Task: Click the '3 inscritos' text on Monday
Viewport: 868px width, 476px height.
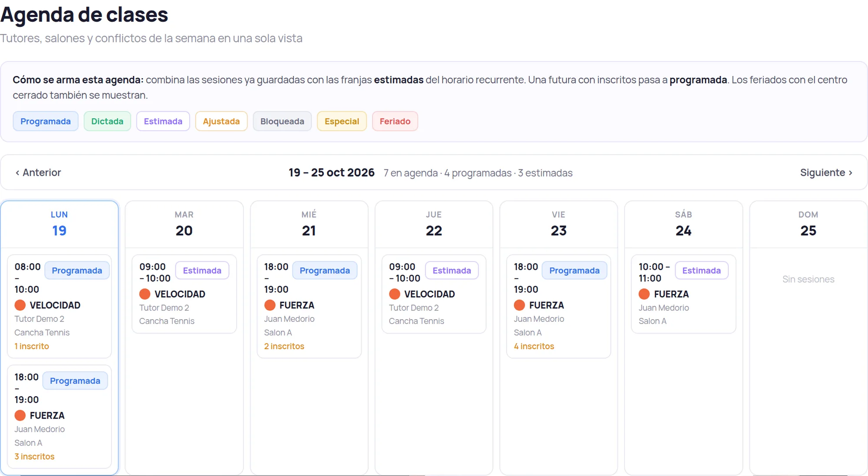Action: coord(34,456)
